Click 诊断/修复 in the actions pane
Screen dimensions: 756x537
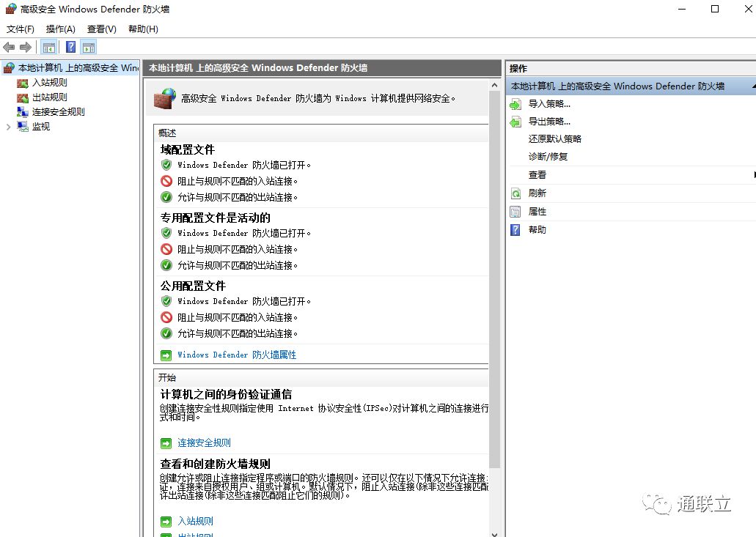(x=548, y=157)
